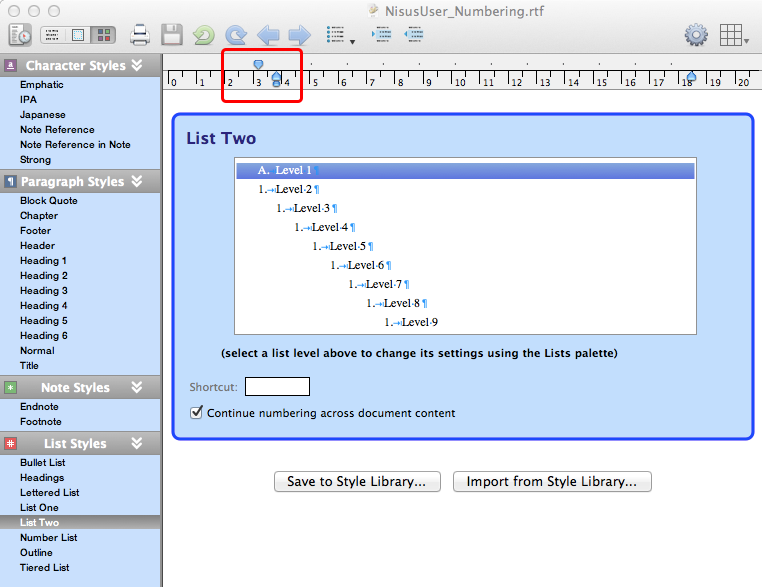The height and width of the screenshot is (587, 762).
Task: Click the Save floppy disk icon
Action: tap(172, 35)
